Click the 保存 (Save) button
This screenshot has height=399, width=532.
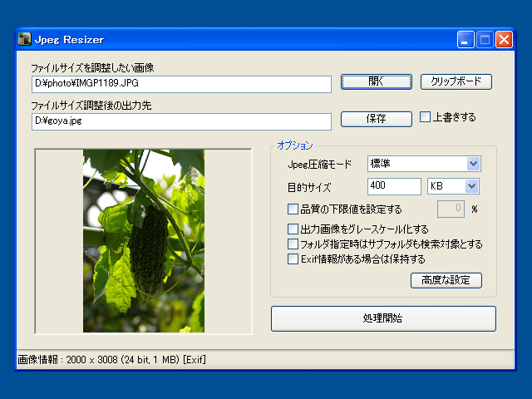(377, 119)
